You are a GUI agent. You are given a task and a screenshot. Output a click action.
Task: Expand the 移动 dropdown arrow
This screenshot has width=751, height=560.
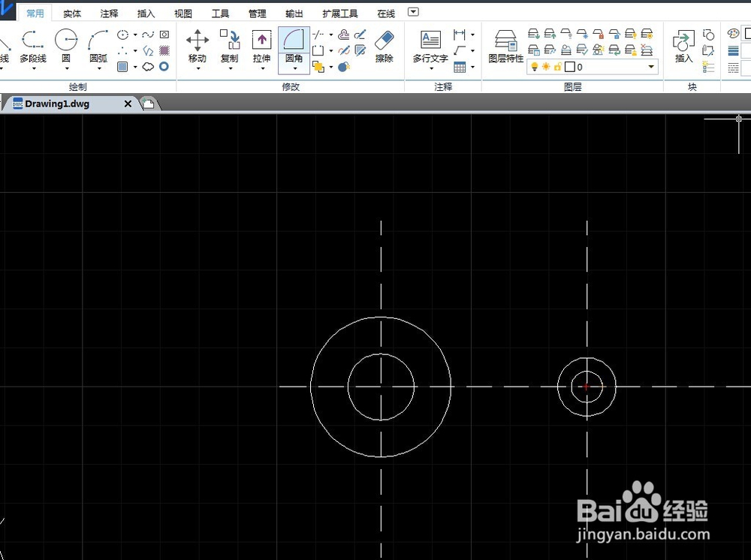click(x=198, y=69)
